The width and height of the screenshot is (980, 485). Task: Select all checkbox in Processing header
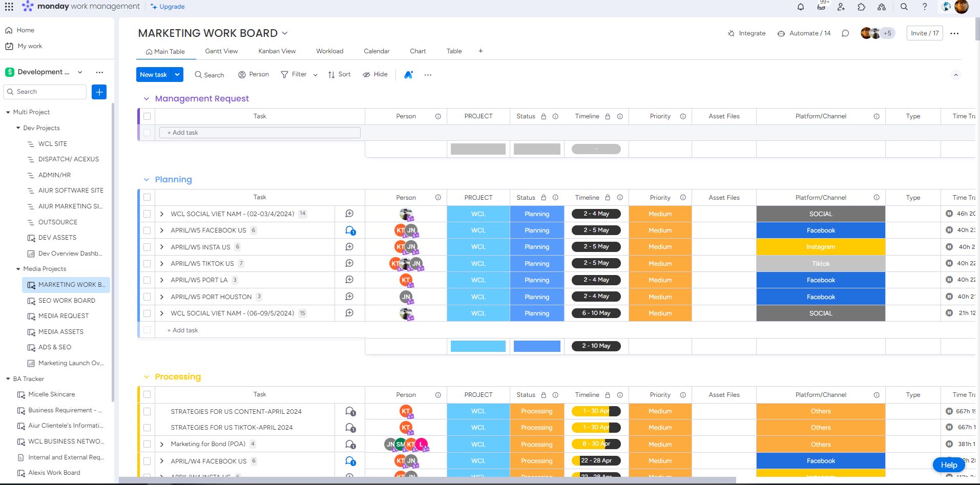[147, 394]
